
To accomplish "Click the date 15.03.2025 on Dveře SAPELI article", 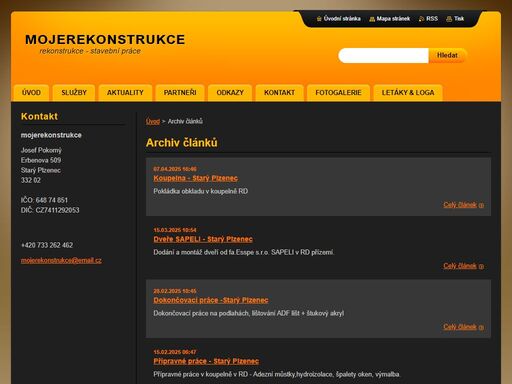I will [x=175, y=230].
